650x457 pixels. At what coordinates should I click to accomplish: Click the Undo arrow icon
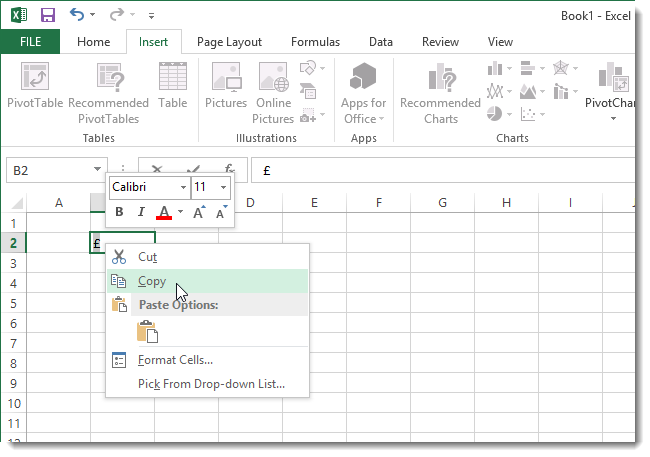[x=77, y=15]
